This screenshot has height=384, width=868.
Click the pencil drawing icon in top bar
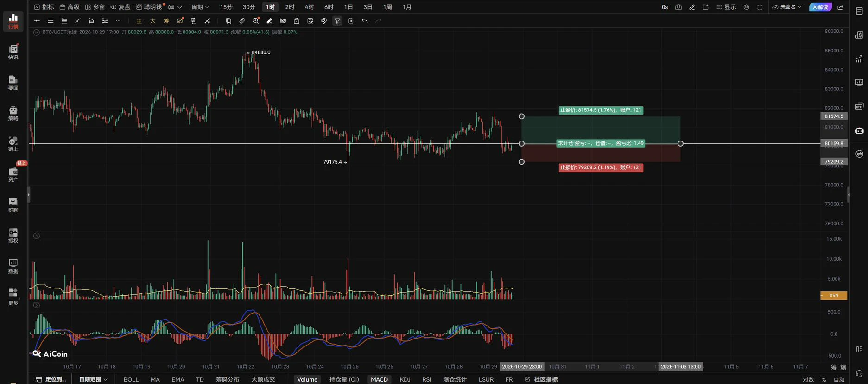click(692, 7)
